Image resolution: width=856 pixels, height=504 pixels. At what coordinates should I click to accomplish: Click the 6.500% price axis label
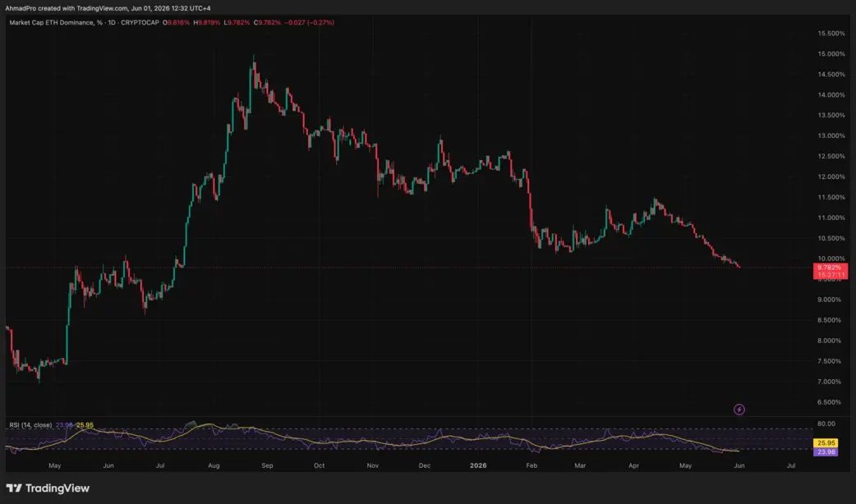point(831,402)
